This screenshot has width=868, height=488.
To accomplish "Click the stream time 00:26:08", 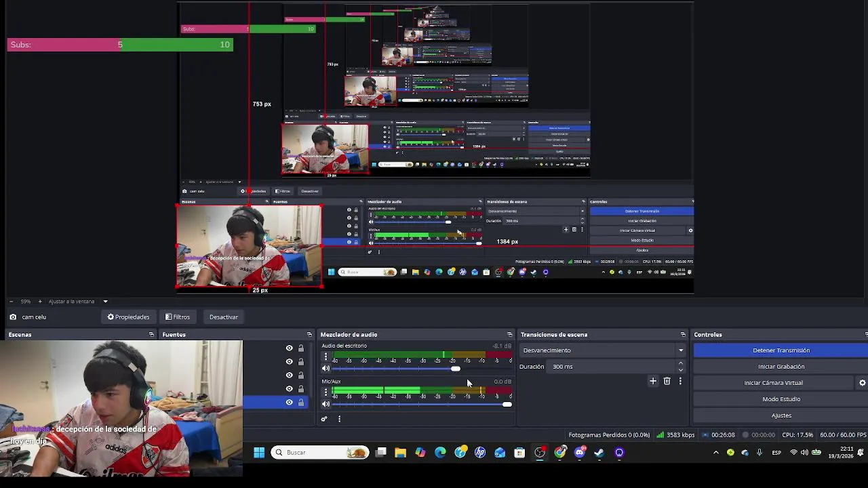I will coord(718,435).
